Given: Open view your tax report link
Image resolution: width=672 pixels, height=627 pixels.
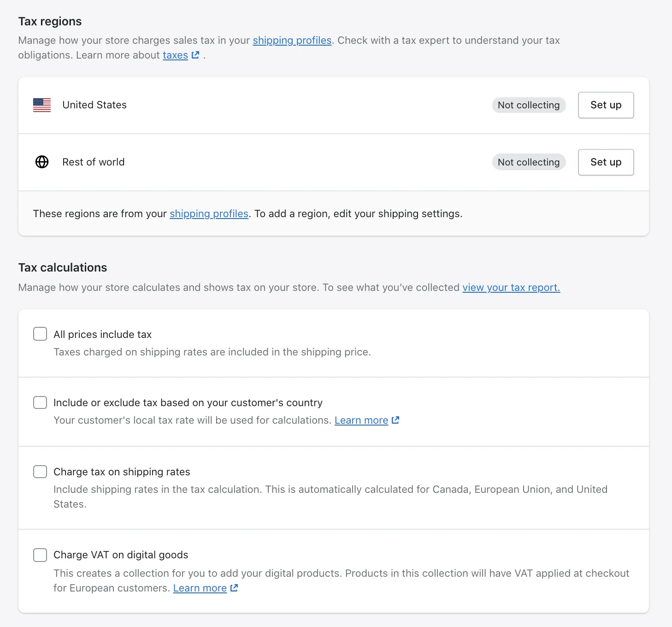Looking at the screenshot, I should (511, 287).
